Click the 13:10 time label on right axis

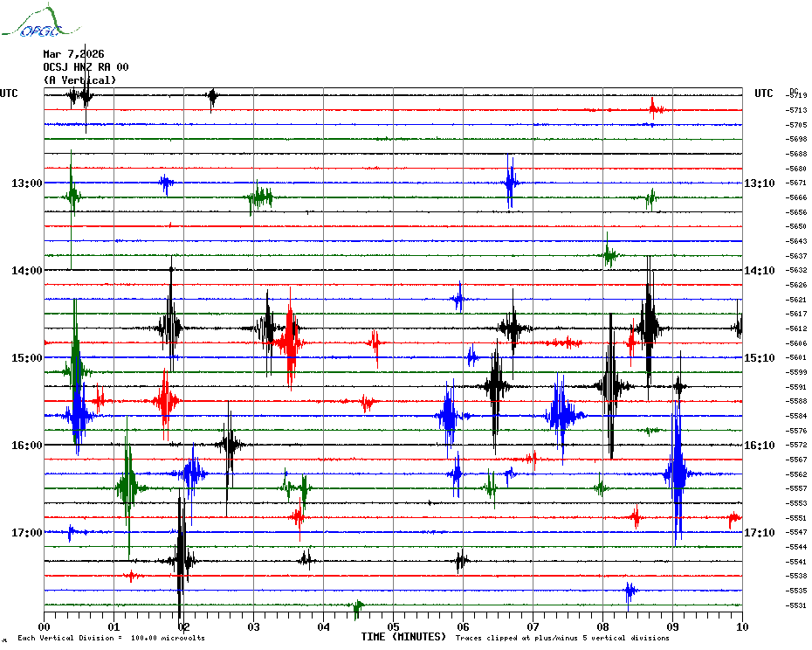point(760,183)
